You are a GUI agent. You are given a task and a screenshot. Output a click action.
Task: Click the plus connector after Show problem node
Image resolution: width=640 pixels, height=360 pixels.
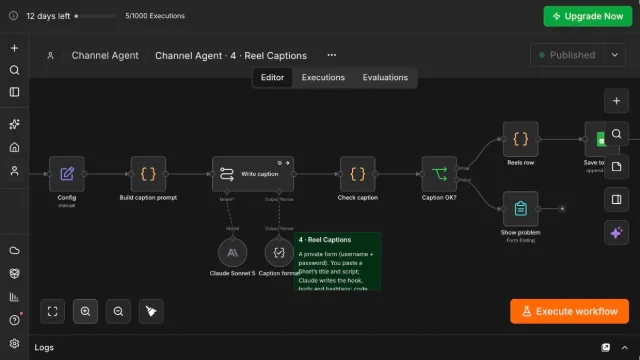pos(562,209)
